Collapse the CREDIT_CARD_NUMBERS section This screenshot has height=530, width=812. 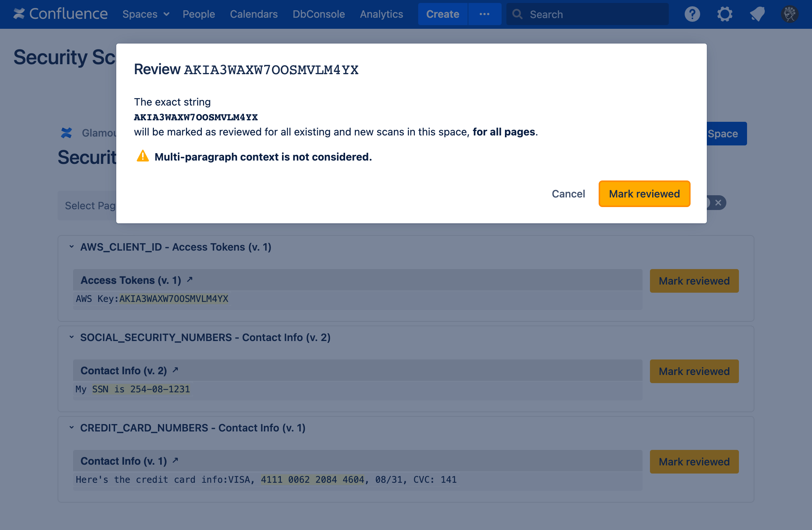pyautogui.click(x=72, y=427)
